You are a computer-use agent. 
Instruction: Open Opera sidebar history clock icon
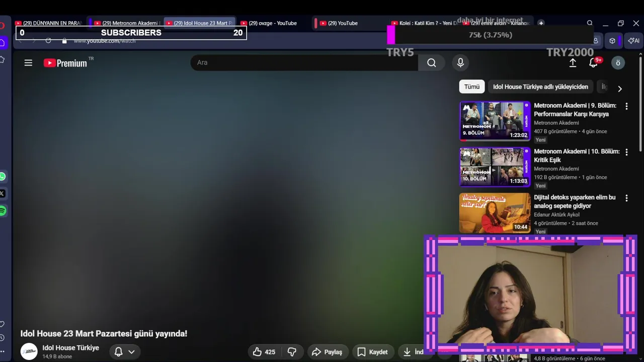tap(3, 338)
